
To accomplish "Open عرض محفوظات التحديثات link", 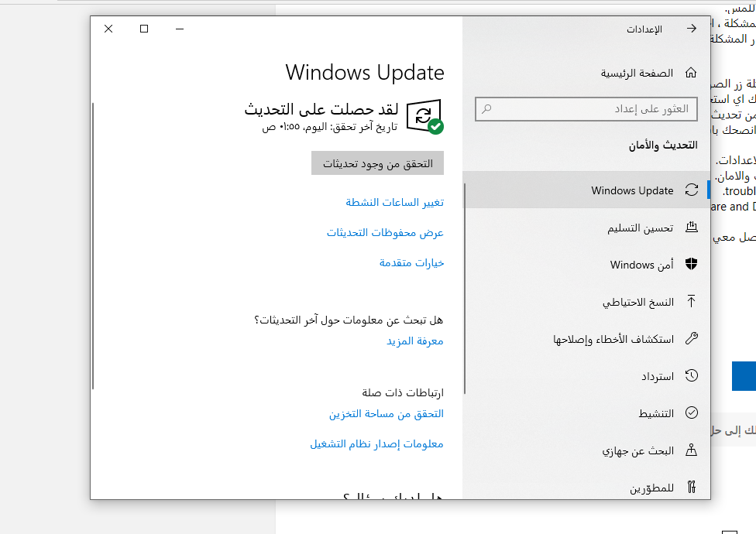I will pos(385,233).
